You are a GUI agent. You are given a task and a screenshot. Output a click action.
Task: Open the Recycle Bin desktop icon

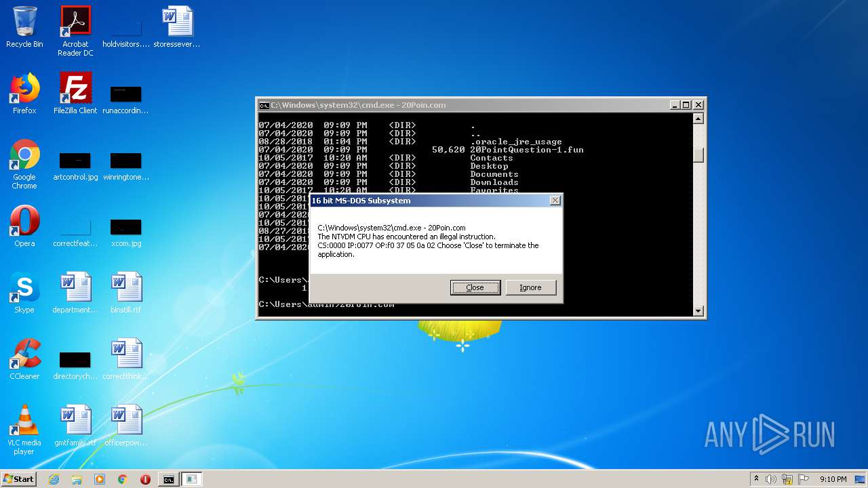24,27
